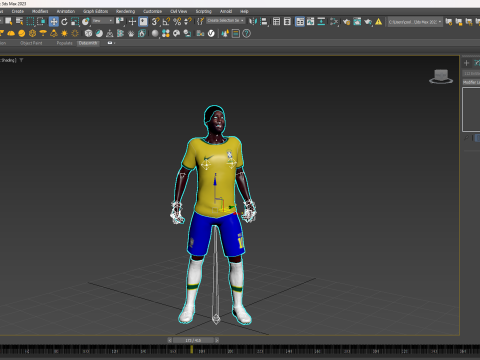The image size is (480, 360).
Task: Open the Create menu
Action: pyautogui.click(x=18, y=11)
